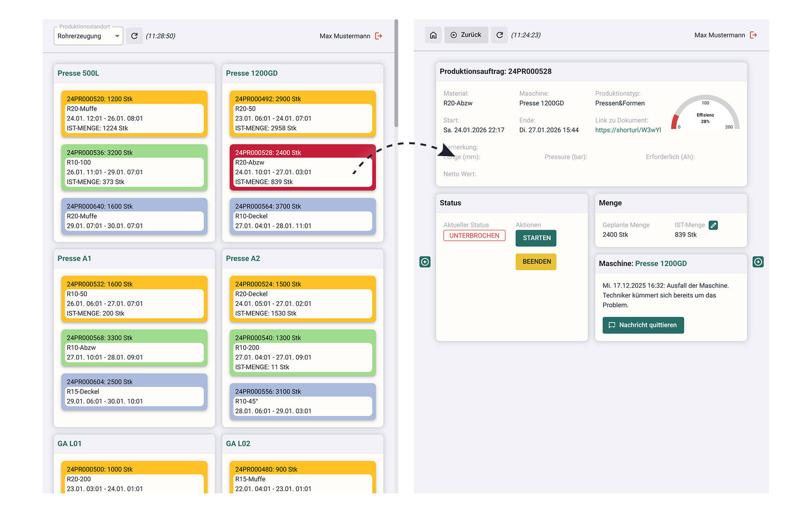Click logout icon in left panel header
812x513 pixels.
point(379,36)
